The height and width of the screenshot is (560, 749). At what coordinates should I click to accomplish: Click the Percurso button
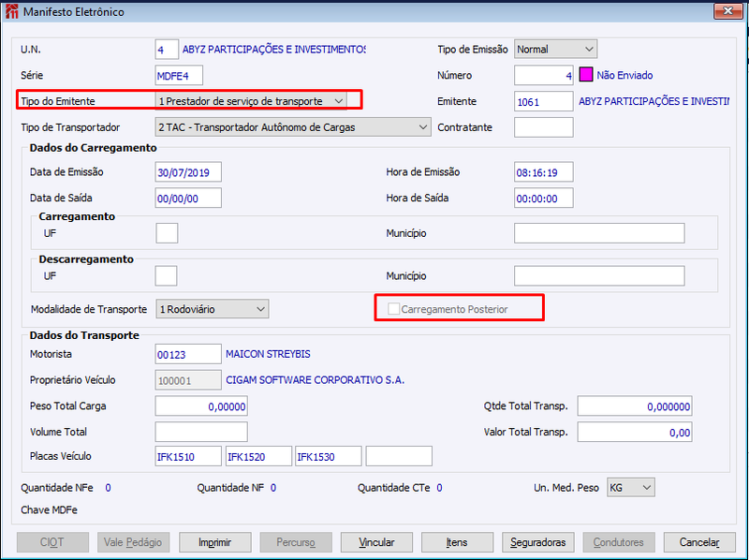tap(296, 542)
